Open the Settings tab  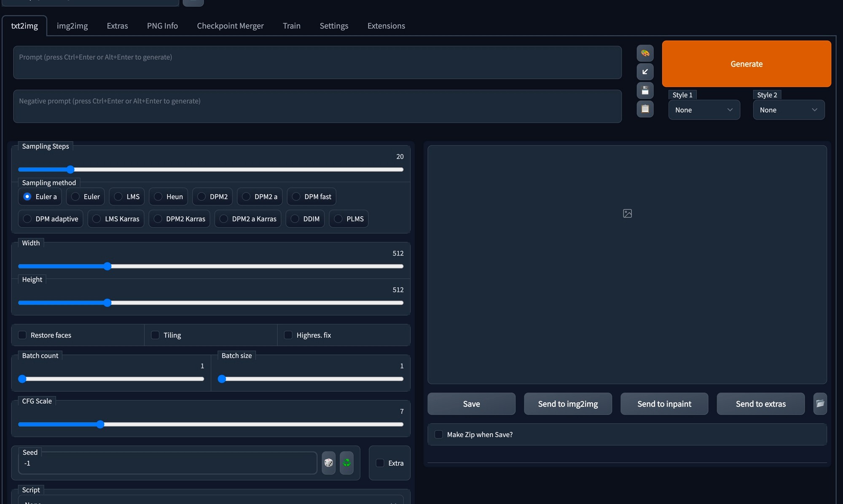334,26
